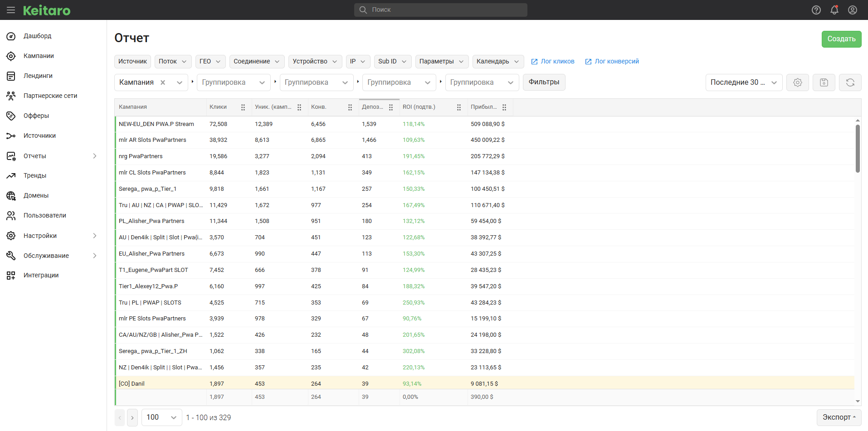Click the save report icon
868x431 pixels.
pyautogui.click(x=824, y=82)
